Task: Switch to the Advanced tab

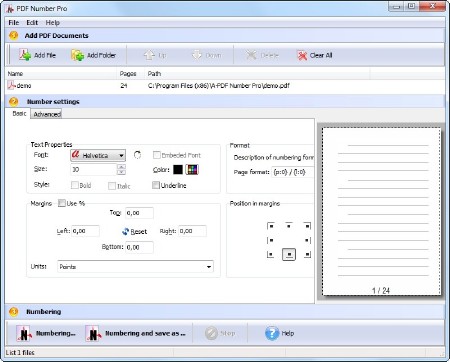Action: [x=47, y=114]
